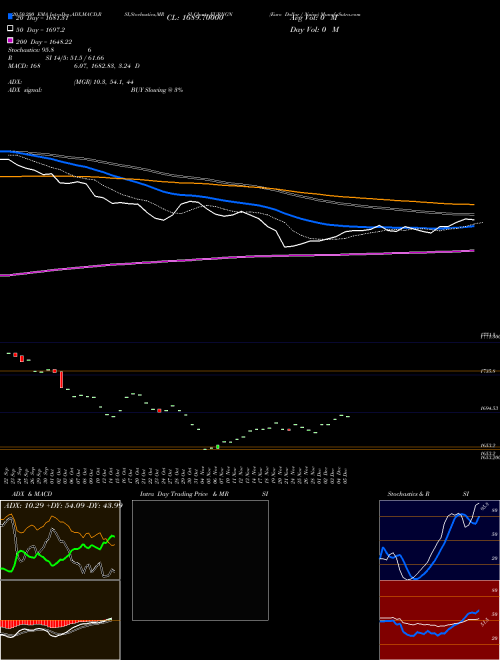The height and width of the screenshot is (660, 500).
Task: Click the 1735.8 price axis label
Action: click(487, 371)
